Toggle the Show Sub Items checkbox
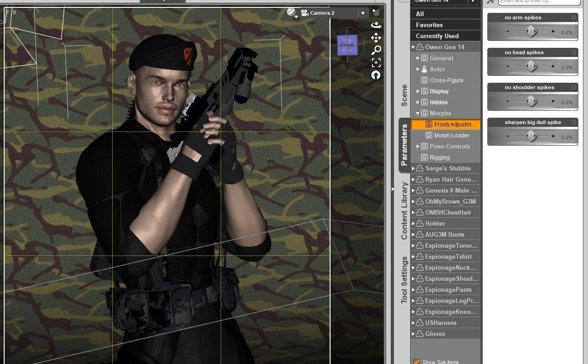 coord(417,362)
